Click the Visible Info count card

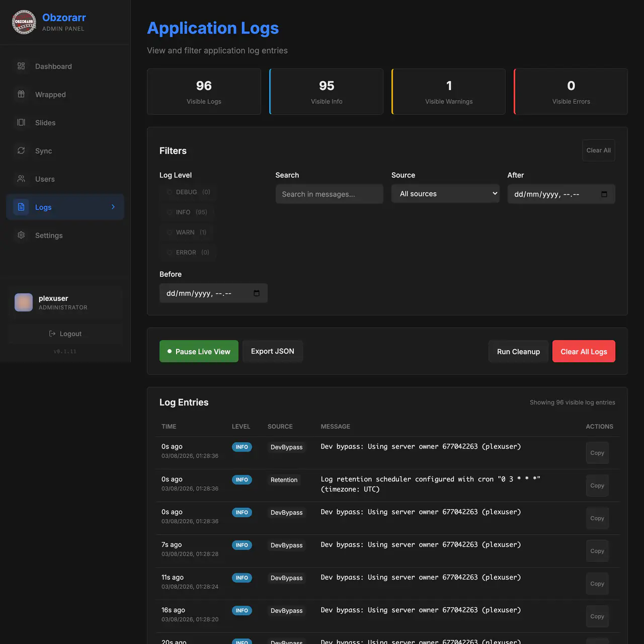(x=327, y=92)
